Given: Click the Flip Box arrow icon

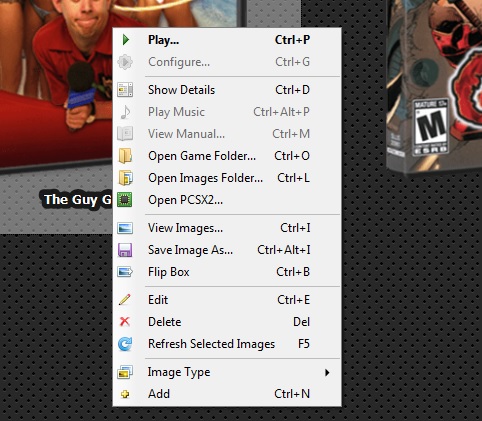Looking at the screenshot, I should pos(125,272).
